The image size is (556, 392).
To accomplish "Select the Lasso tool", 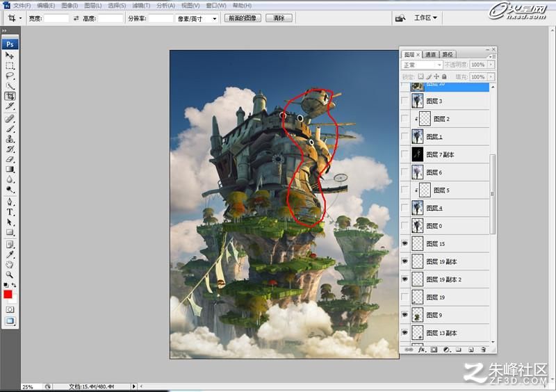I will point(10,76).
